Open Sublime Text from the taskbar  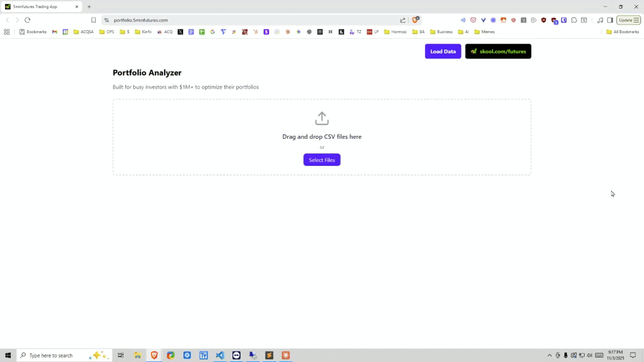pyautogui.click(x=269, y=355)
